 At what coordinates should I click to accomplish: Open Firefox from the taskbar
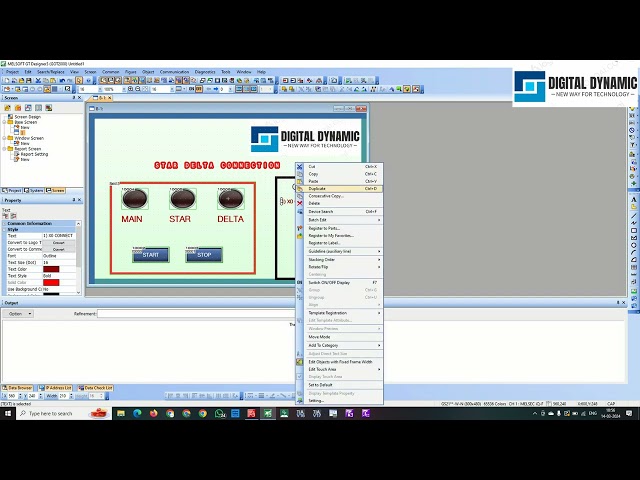(x=153, y=413)
